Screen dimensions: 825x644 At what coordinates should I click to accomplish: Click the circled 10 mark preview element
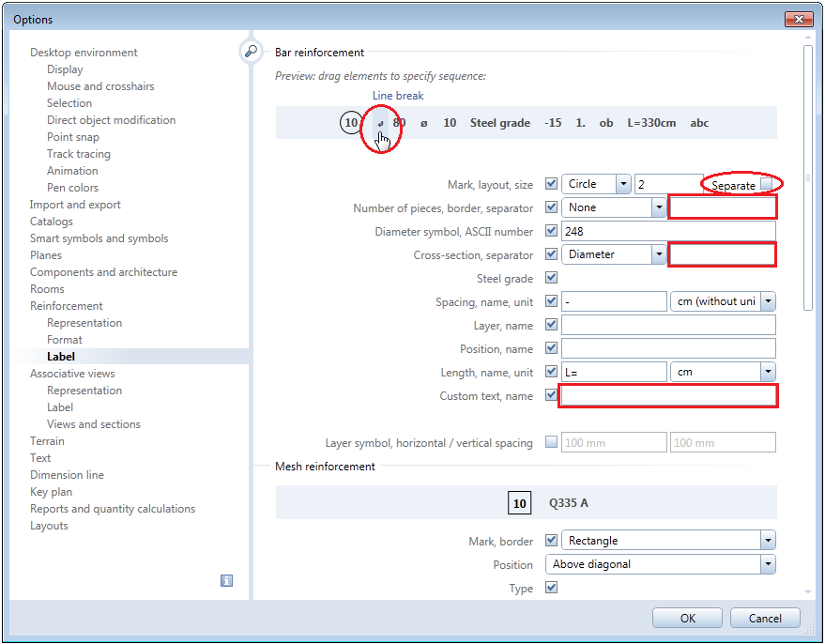coord(351,123)
